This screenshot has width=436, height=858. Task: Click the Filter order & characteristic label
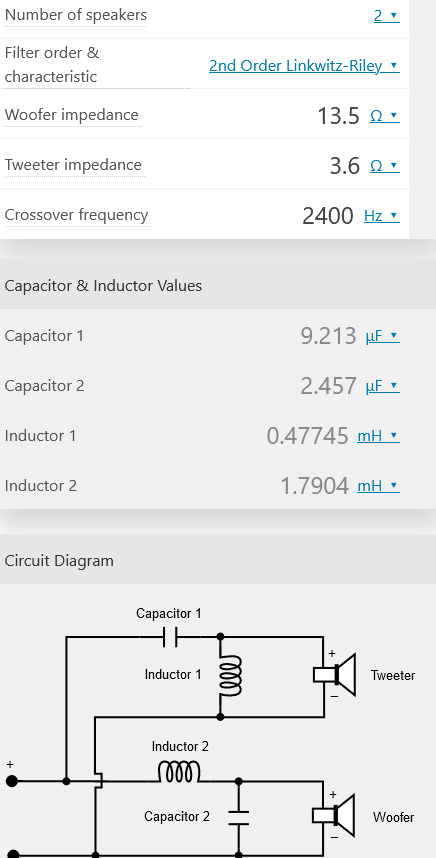click(52, 65)
